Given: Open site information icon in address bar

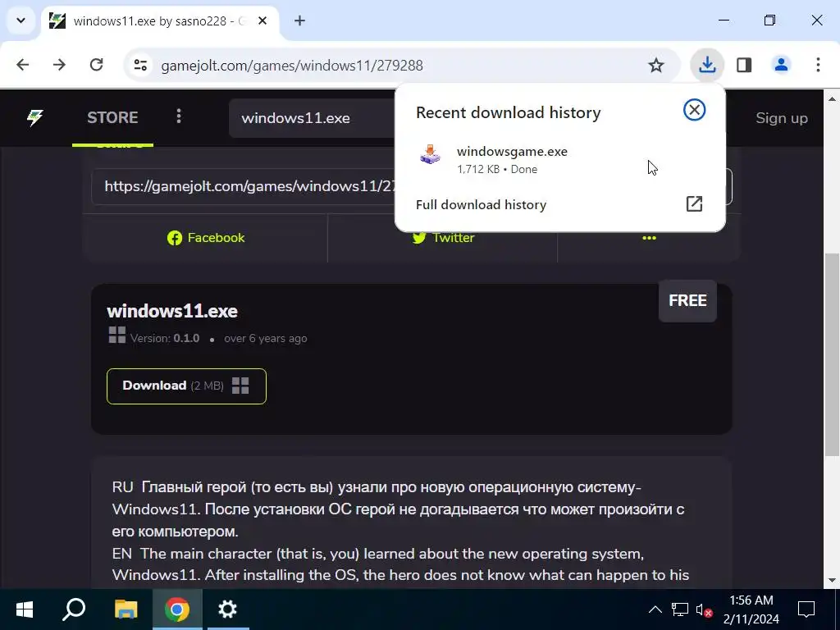Looking at the screenshot, I should 141,66.
